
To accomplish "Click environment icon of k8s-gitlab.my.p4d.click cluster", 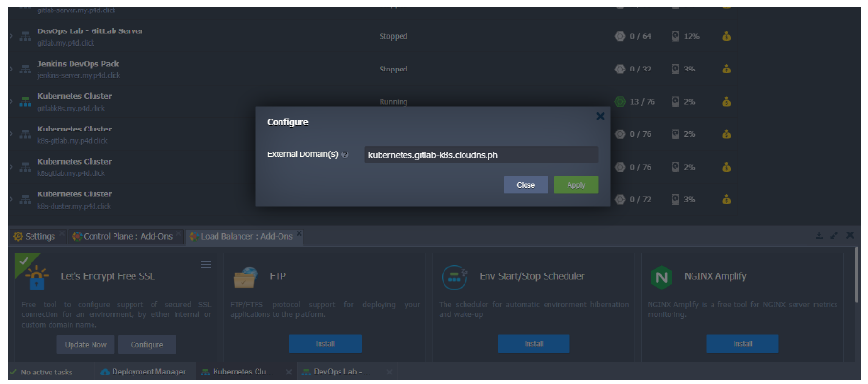I will click(x=25, y=134).
